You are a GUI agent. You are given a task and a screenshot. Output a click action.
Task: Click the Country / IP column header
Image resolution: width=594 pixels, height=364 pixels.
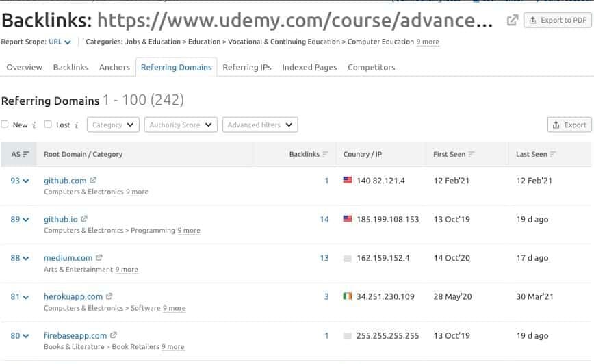click(x=363, y=154)
